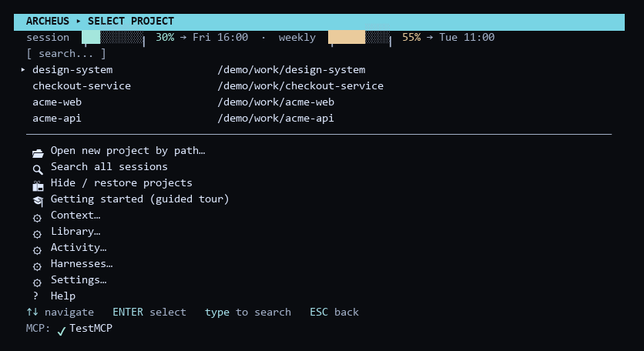Click the 30% session usage value
644x351 pixels.
tap(165, 38)
